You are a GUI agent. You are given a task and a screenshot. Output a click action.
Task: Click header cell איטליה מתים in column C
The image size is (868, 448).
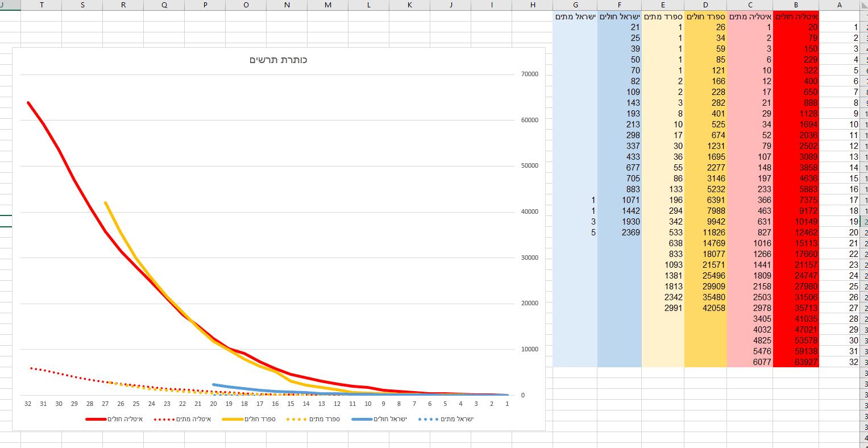coord(750,16)
